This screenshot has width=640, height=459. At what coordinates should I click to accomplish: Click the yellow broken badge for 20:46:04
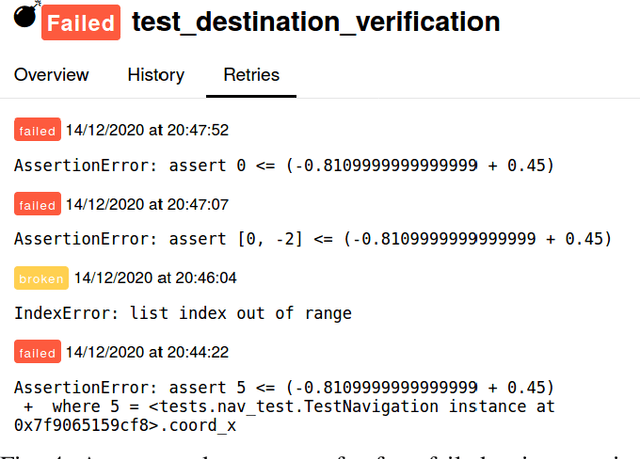click(41, 279)
